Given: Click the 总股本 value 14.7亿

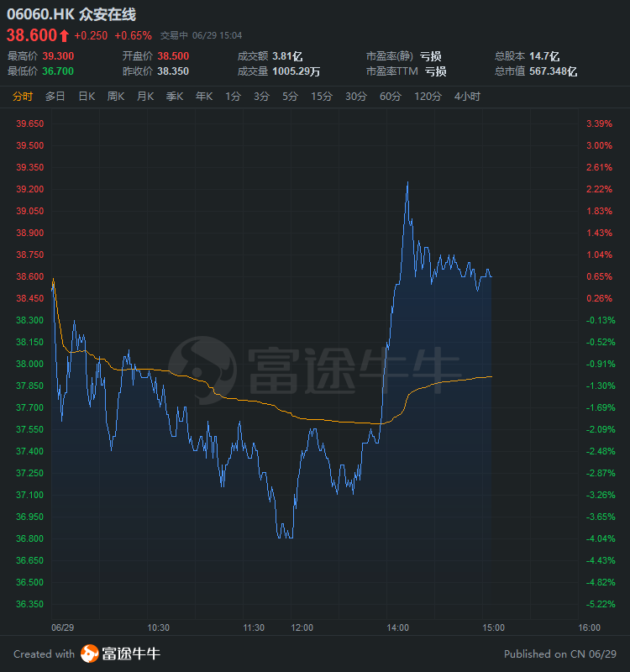Looking at the screenshot, I should (x=544, y=56).
